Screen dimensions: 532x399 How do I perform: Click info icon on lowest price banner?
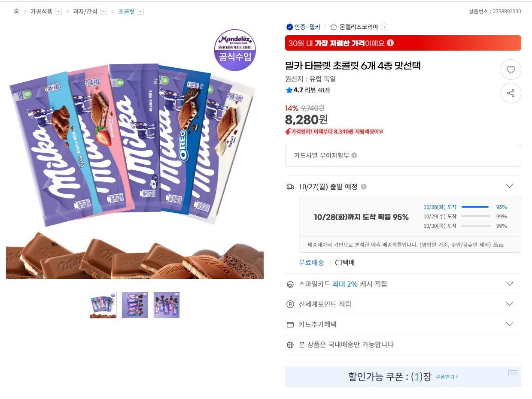click(390, 43)
